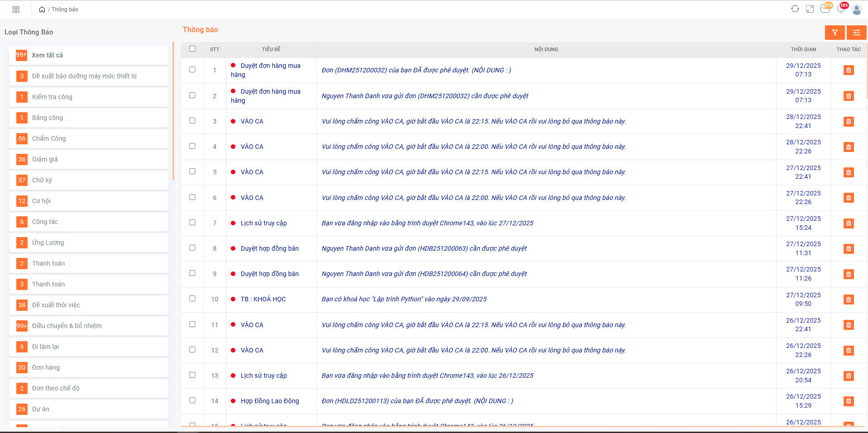The height and width of the screenshot is (433, 868).
Task: Click the home icon in breadcrumb
Action: [42, 10]
